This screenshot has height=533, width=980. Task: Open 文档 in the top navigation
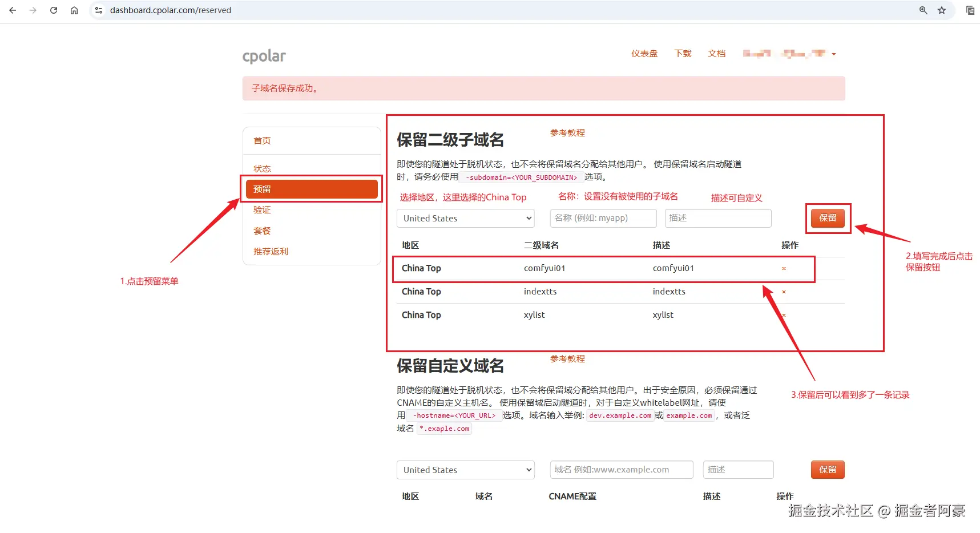click(717, 54)
